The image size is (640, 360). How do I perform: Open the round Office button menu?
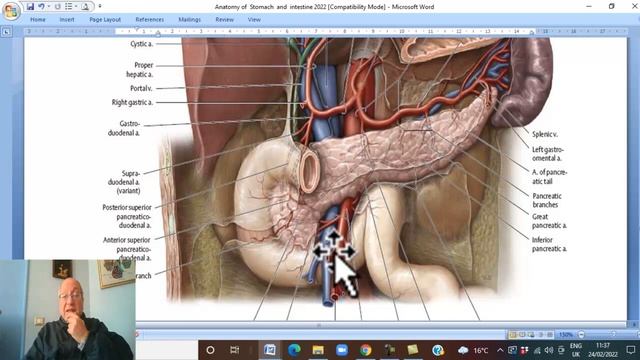click(11, 10)
